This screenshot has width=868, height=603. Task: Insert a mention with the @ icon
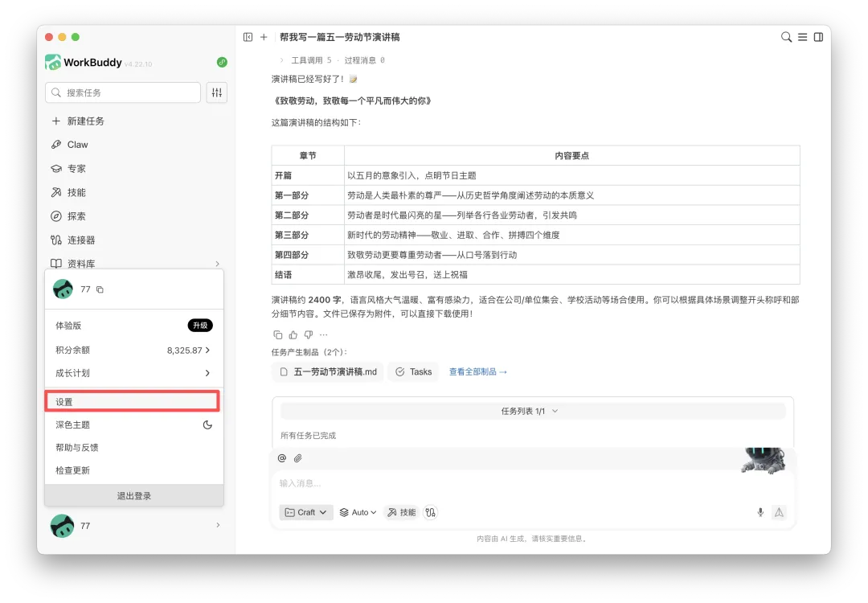coord(282,458)
